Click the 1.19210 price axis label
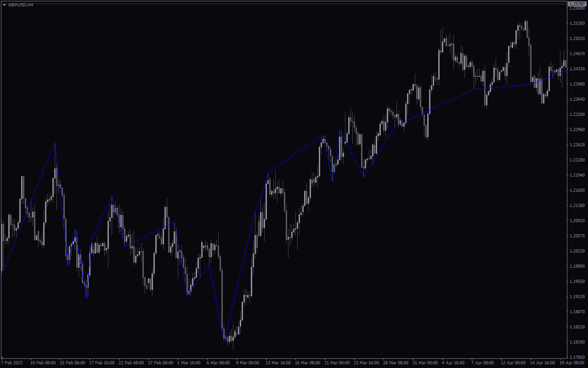This screenshot has height=368, width=588. point(578,296)
